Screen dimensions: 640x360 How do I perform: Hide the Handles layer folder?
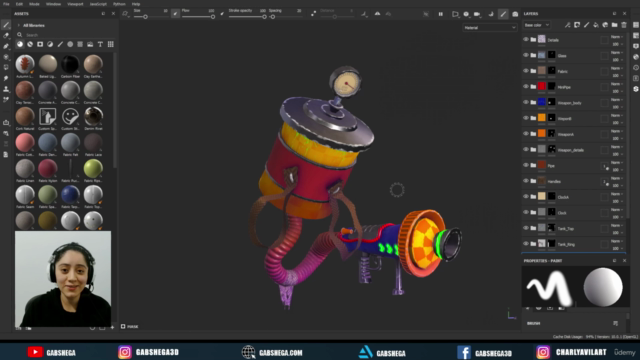(526, 181)
